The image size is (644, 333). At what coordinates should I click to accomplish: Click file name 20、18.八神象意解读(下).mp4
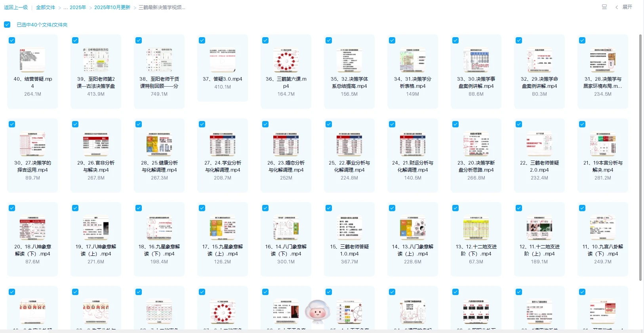(x=32, y=250)
